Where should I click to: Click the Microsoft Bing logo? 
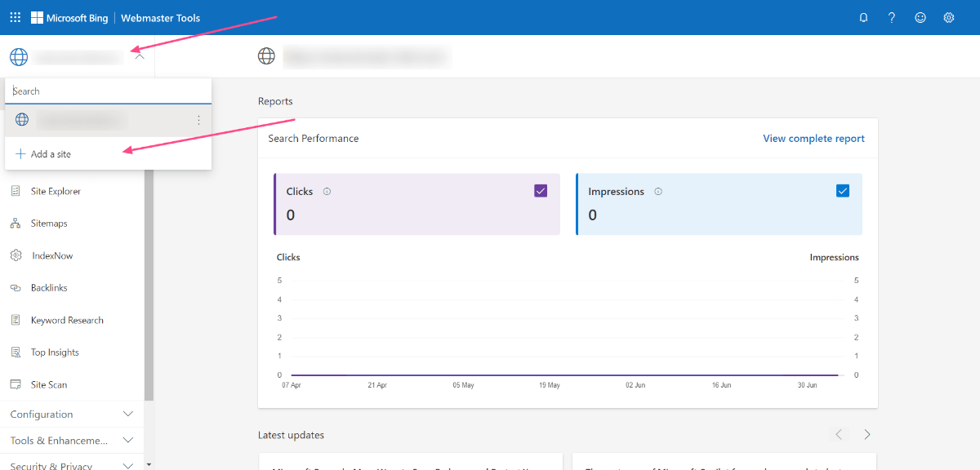pyautogui.click(x=69, y=18)
